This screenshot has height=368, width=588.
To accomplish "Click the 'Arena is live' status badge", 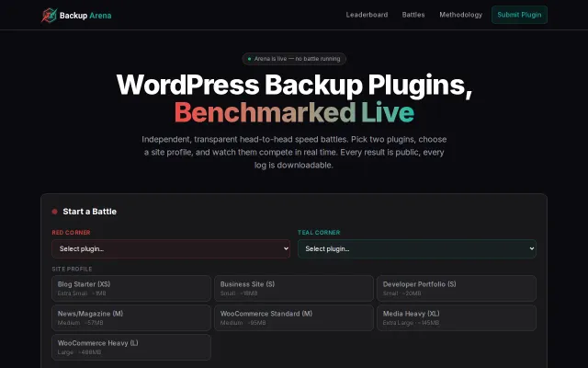I will [x=294, y=59].
